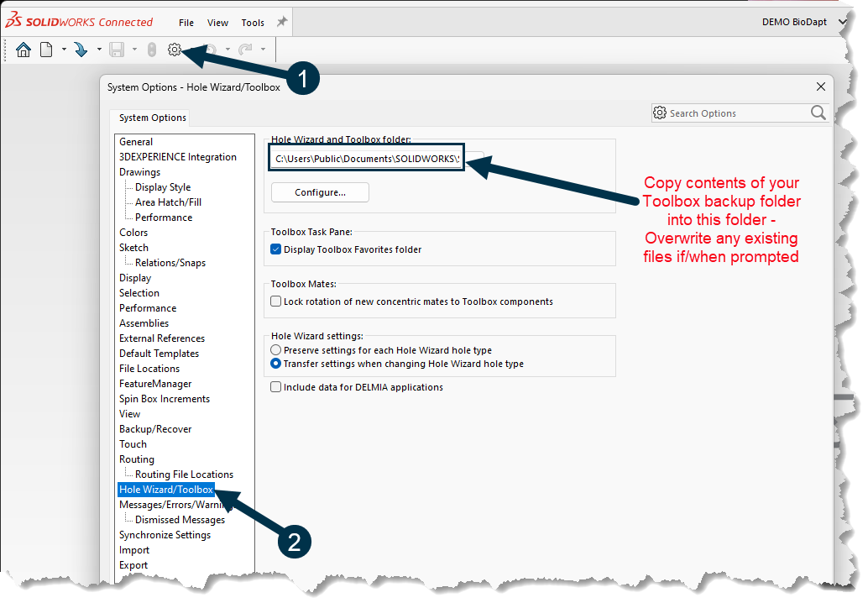
Task: Select FeatureManager option
Action: (x=155, y=384)
